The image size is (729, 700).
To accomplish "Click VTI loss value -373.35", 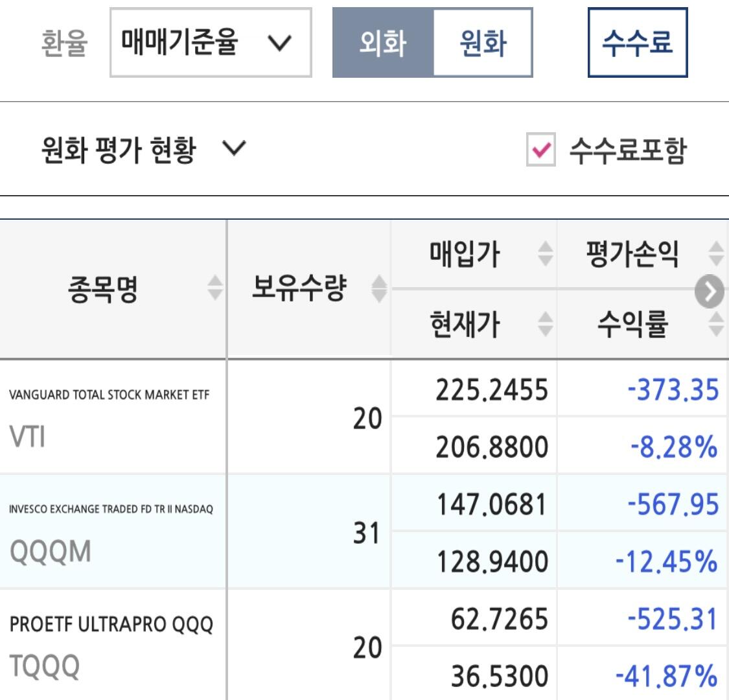I will (x=673, y=390).
